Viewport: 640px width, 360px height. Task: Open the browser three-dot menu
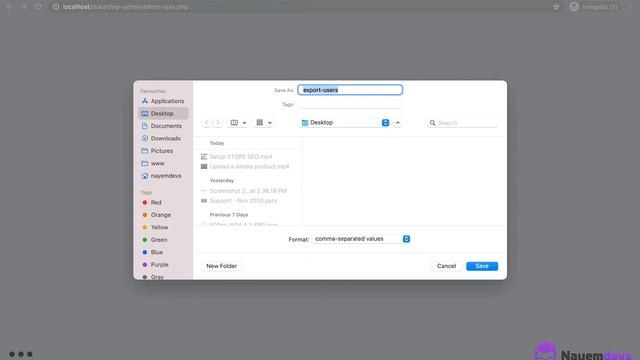(x=630, y=7)
